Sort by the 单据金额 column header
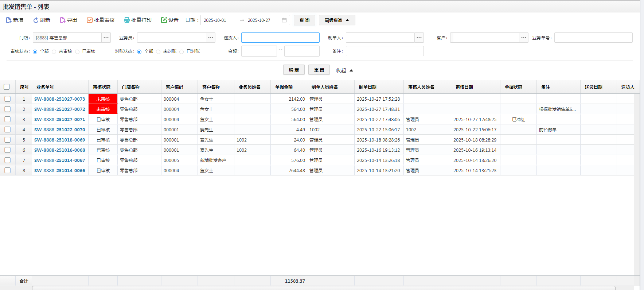 [284, 87]
